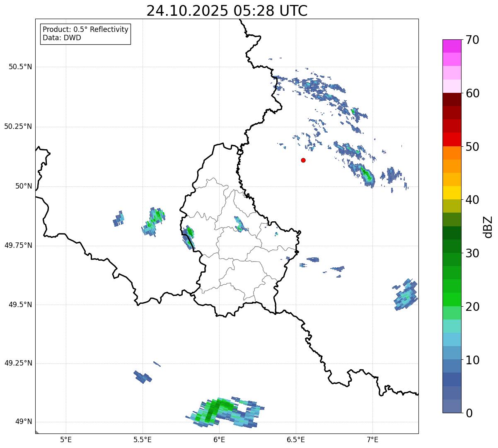Click the longitude label "6.5°E"
Screen dimensions: 498x448
(296, 440)
